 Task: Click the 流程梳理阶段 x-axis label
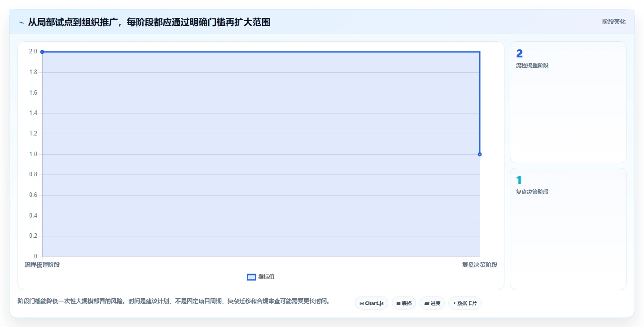42,265
